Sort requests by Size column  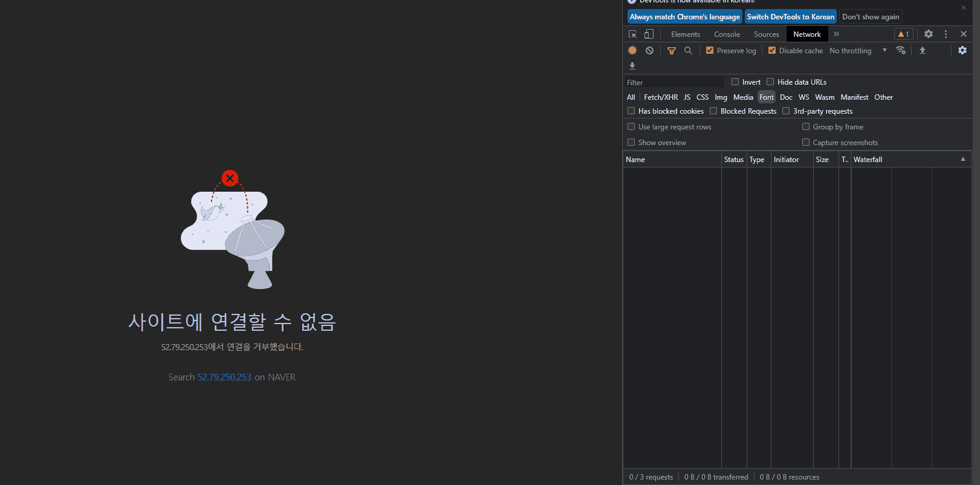click(826, 160)
